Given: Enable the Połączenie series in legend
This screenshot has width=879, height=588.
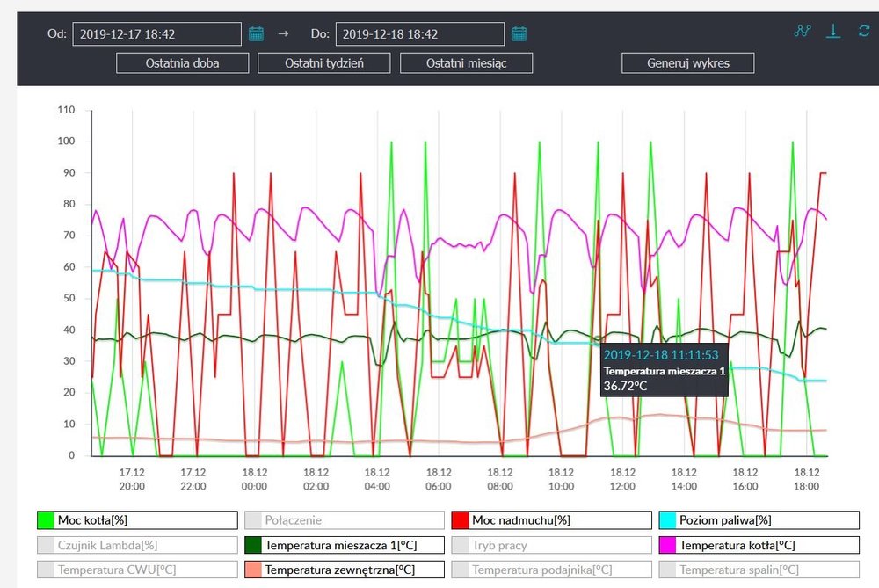Looking at the screenshot, I should [x=345, y=520].
